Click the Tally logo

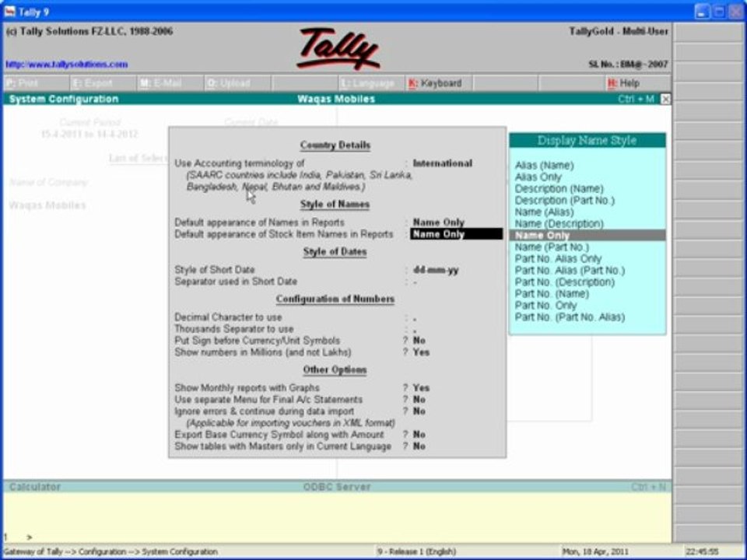pos(338,48)
